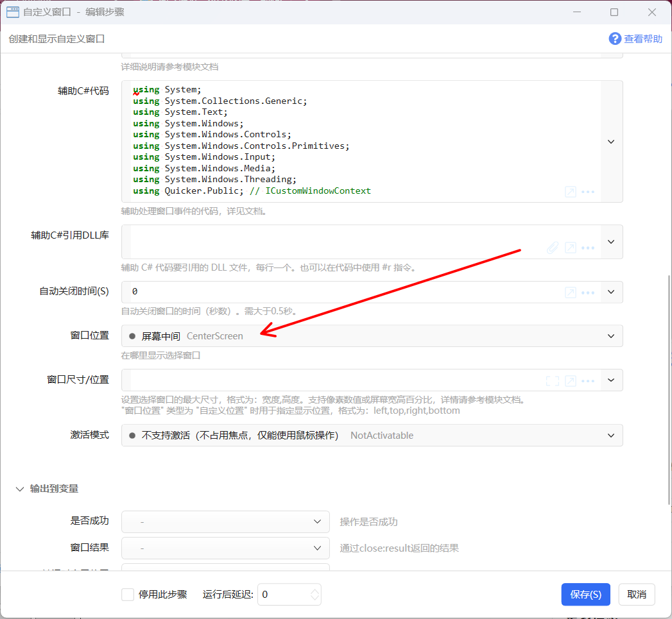Click the 取消 button
The image size is (672, 619).
pyautogui.click(x=637, y=594)
